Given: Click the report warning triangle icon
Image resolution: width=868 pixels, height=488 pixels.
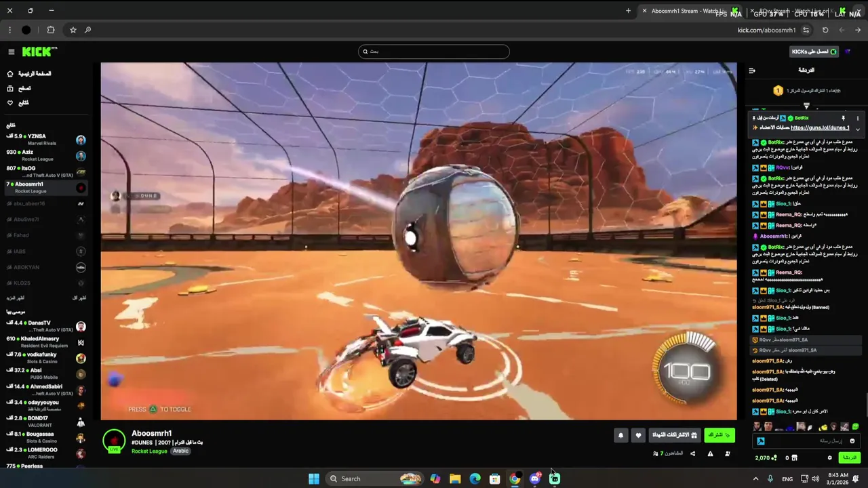Looking at the screenshot, I should point(710,453).
